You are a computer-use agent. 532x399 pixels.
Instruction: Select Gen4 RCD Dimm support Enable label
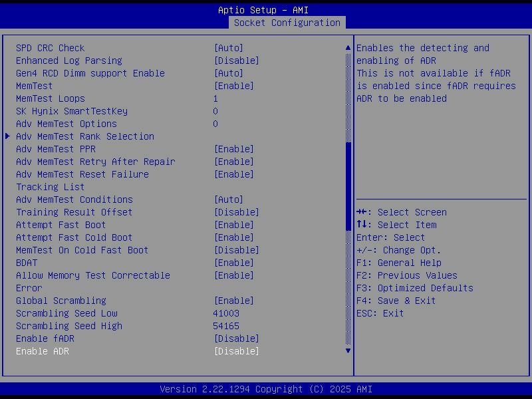(x=90, y=73)
